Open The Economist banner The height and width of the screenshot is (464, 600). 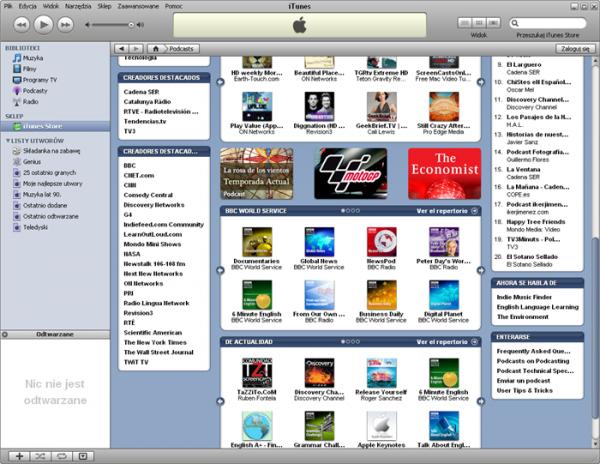(444, 174)
